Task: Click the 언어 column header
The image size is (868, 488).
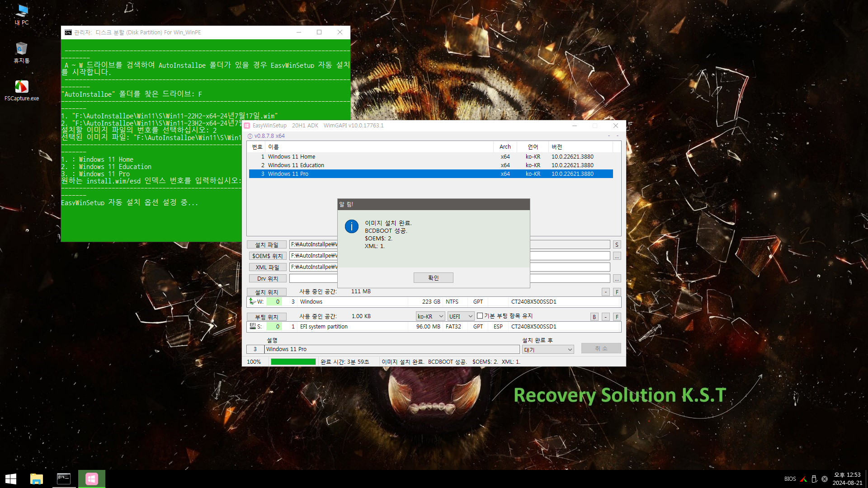Action: click(x=533, y=147)
